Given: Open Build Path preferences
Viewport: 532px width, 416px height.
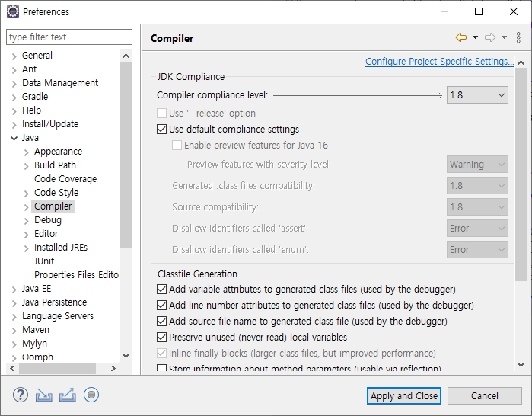Looking at the screenshot, I should click(x=55, y=165).
